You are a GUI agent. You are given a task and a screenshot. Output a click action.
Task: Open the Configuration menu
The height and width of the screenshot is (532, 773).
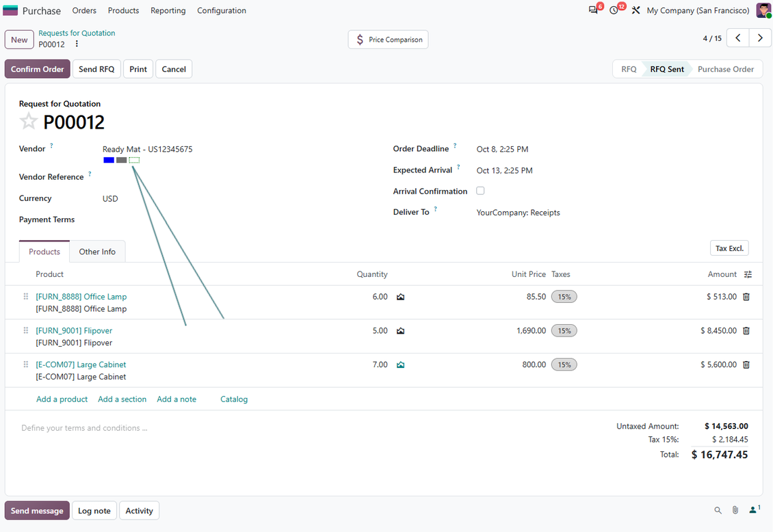222,10
